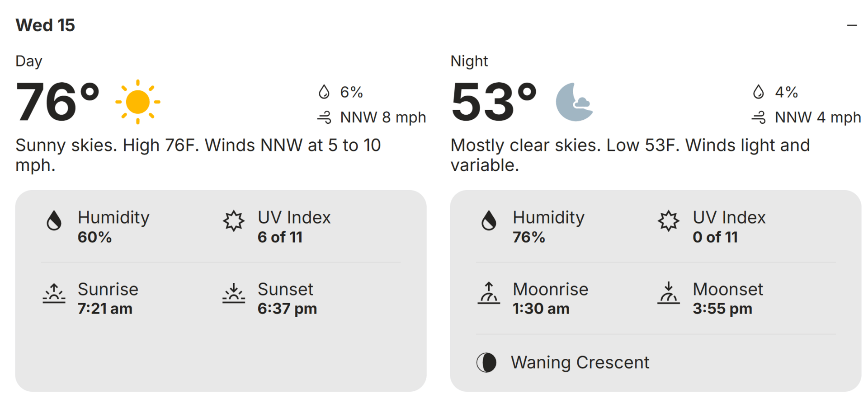The width and height of the screenshot is (868, 403).
Task: Click the Day UV Index sun icon
Action: click(234, 221)
